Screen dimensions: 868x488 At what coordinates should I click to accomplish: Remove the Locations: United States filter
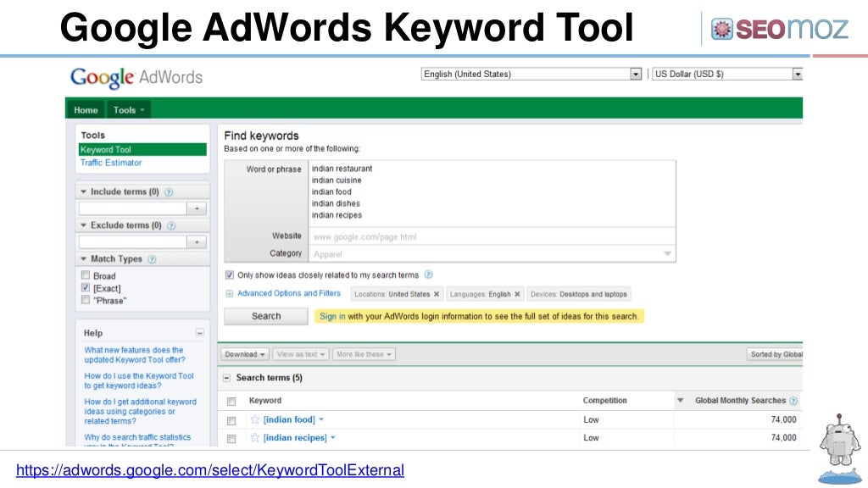[437, 294]
